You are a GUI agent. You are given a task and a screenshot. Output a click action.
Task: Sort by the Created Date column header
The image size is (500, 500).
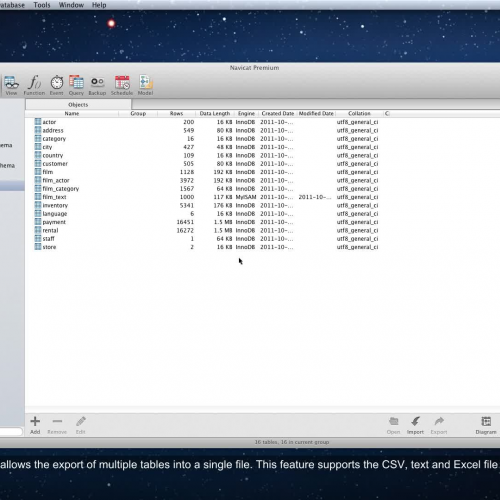pyautogui.click(x=278, y=113)
